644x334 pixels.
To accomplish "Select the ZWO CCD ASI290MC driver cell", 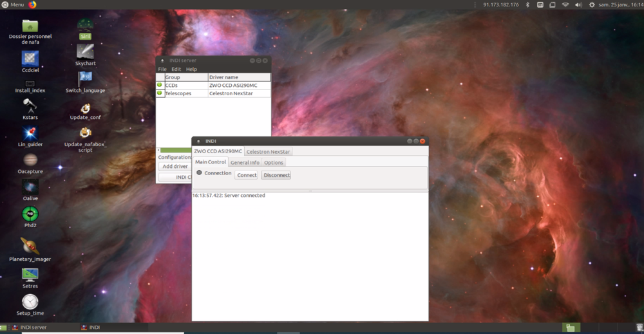I will click(239, 86).
